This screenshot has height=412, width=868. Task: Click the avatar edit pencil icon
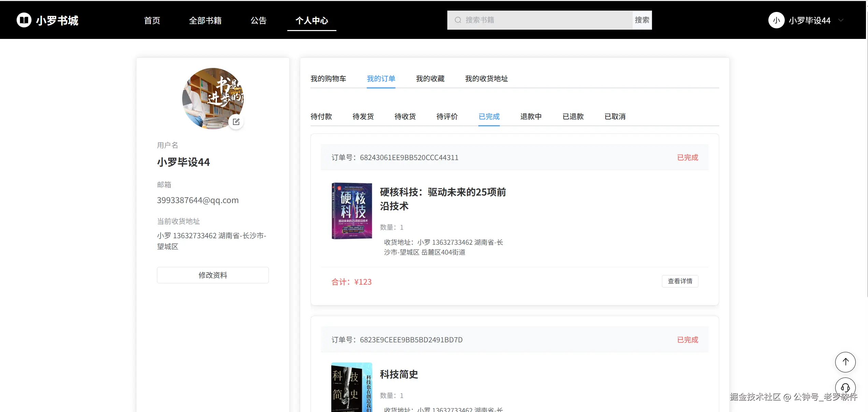pos(236,122)
